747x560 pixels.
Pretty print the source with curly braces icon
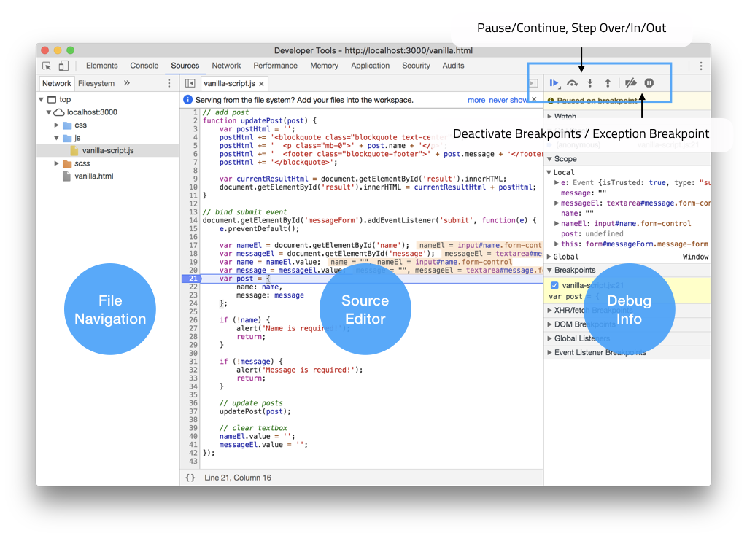[190, 478]
